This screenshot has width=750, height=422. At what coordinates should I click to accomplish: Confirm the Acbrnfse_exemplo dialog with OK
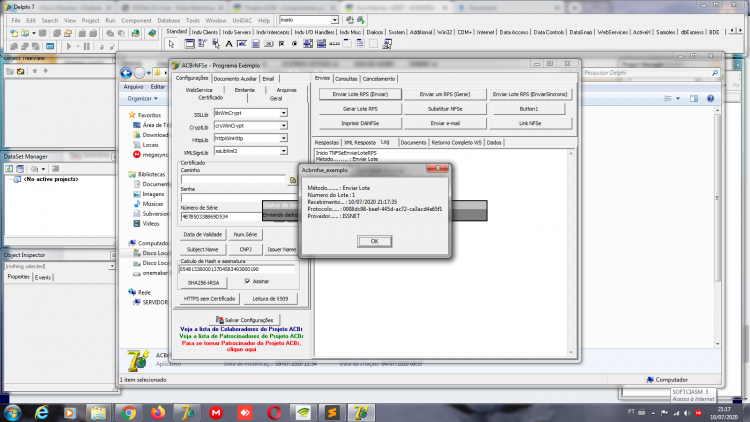coord(375,241)
